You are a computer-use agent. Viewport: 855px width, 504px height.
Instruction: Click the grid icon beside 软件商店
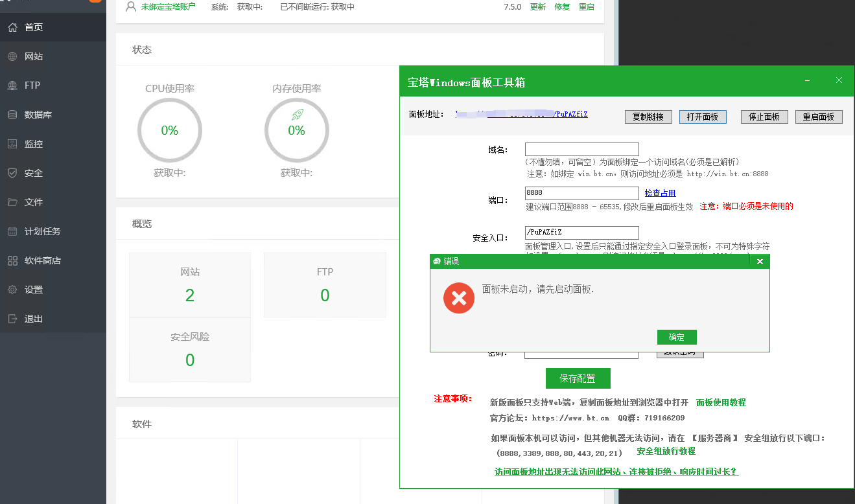pyautogui.click(x=12, y=260)
